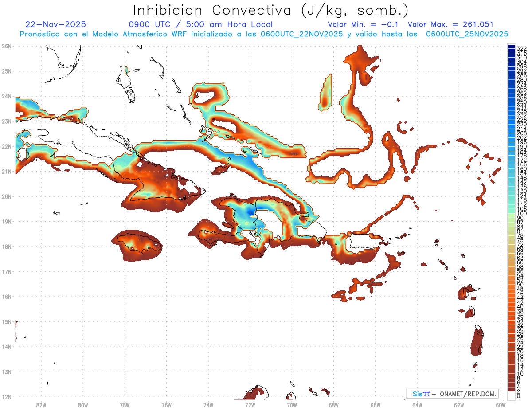The image size is (532, 411).
Task: Click the 17N latitude label
Action: tap(7, 271)
